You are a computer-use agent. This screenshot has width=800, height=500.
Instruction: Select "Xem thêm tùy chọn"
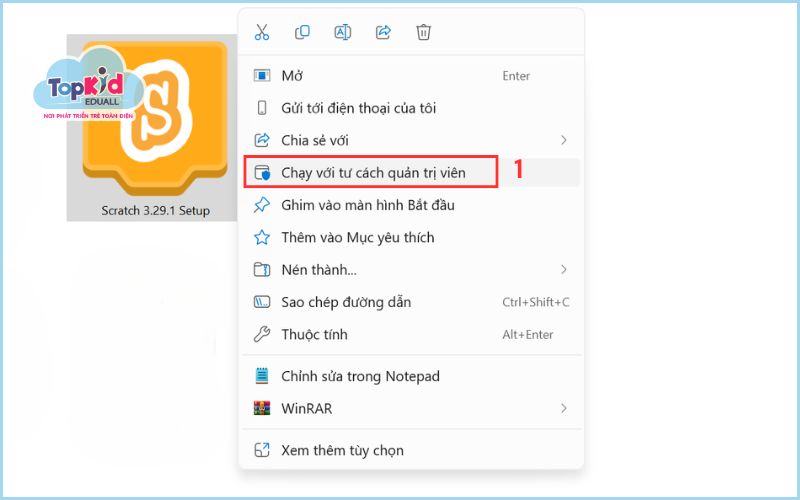coord(411,451)
